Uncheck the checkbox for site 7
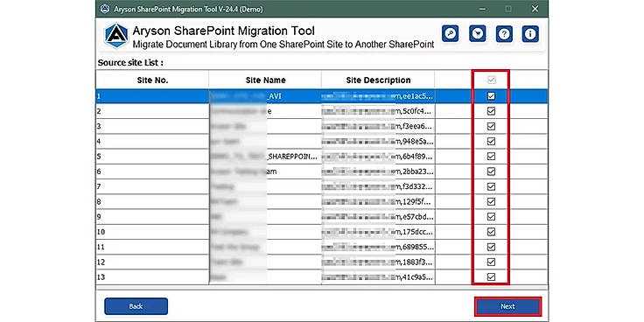644x322 pixels. coord(491,187)
